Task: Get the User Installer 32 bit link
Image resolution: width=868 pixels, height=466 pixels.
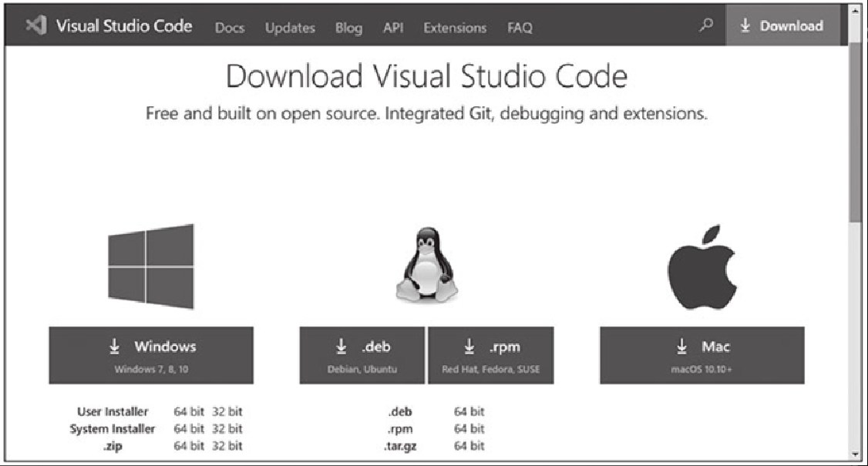Action: click(x=227, y=411)
